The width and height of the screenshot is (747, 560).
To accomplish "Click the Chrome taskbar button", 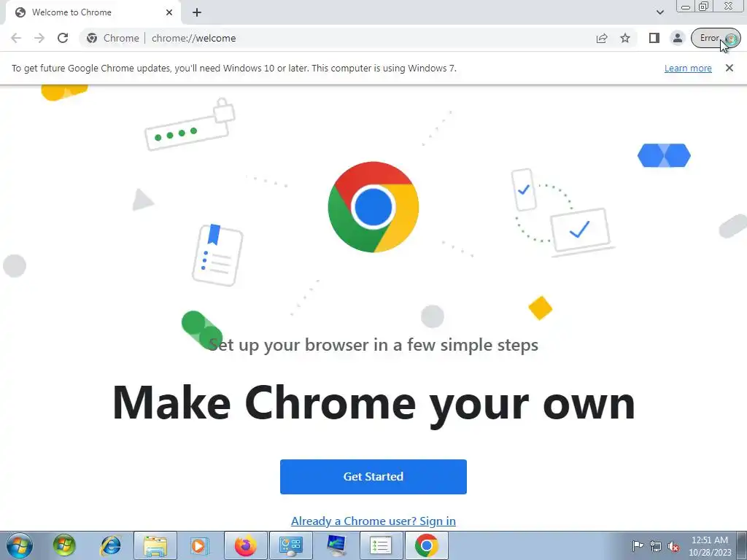I will pos(426,545).
